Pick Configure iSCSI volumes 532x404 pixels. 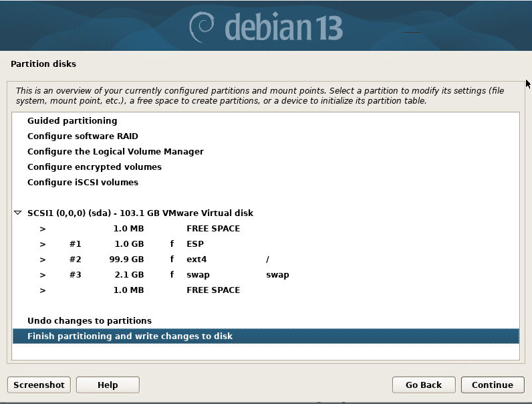click(265, 183)
